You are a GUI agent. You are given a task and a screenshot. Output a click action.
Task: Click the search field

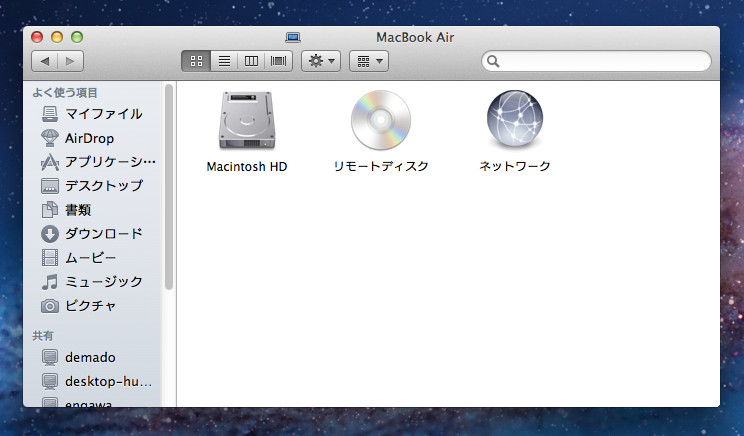[596, 61]
